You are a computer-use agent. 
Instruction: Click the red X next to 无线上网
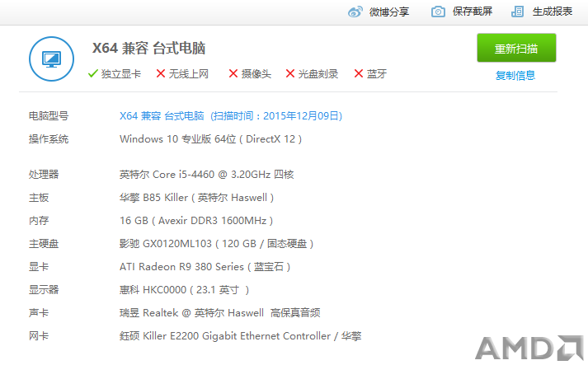click(x=161, y=73)
